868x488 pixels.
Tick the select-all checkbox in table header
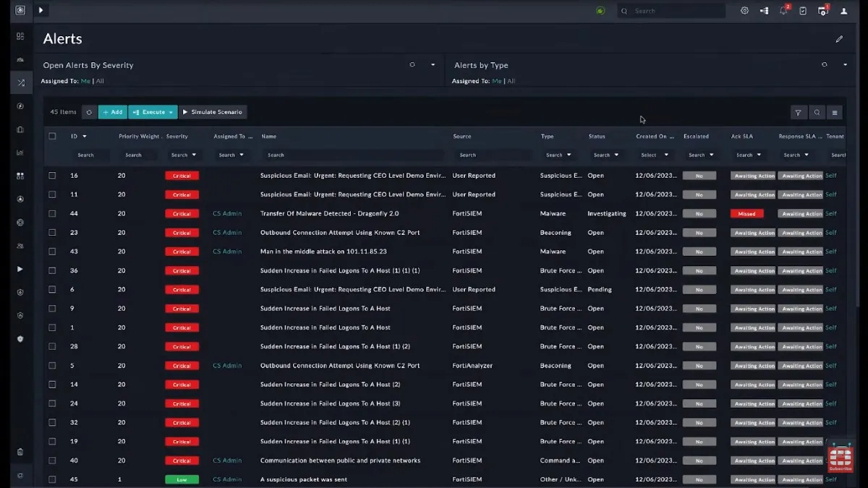pyautogui.click(x=52, y=136)
